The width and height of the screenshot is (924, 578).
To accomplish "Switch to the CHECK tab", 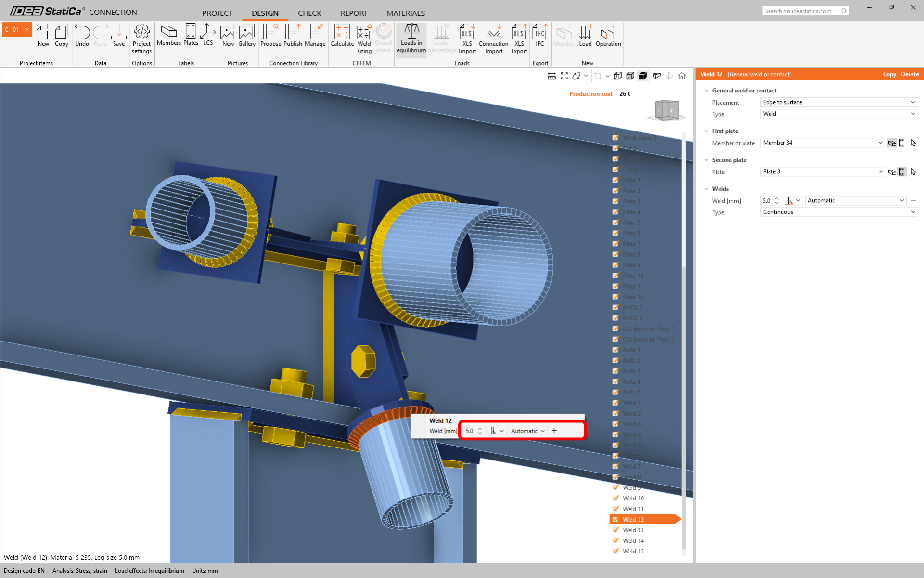I will 309,13.
